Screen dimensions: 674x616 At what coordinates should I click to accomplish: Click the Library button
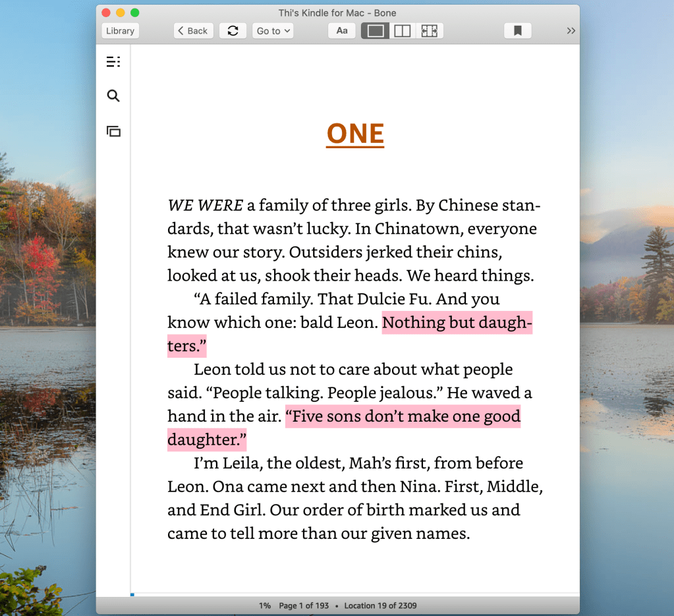(x=120, y=31)
